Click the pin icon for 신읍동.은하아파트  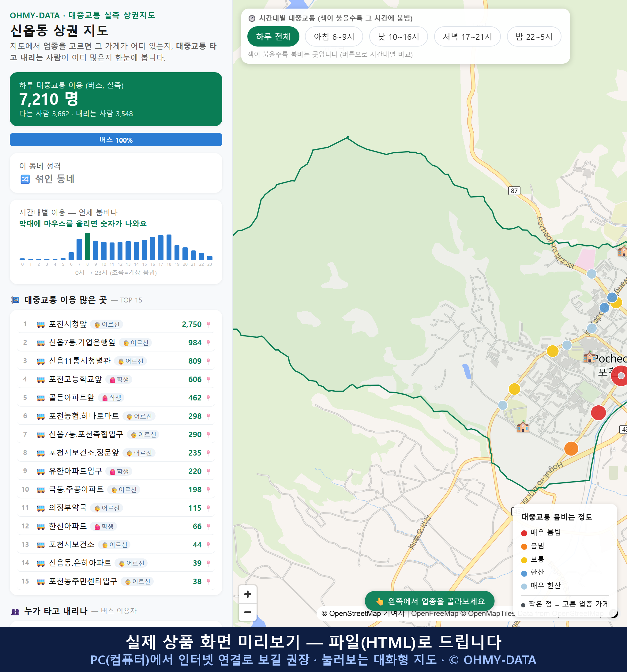(x=208, y=563)
